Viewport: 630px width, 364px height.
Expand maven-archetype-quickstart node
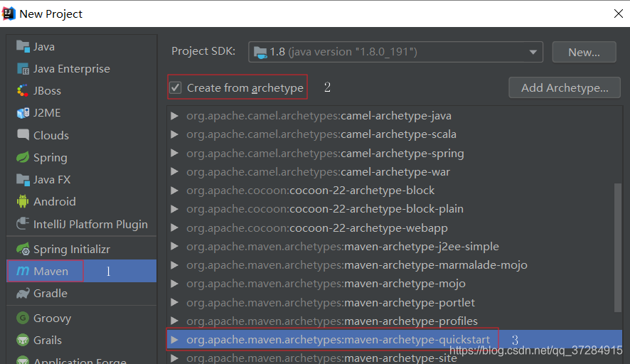click(x=174, y=340)
